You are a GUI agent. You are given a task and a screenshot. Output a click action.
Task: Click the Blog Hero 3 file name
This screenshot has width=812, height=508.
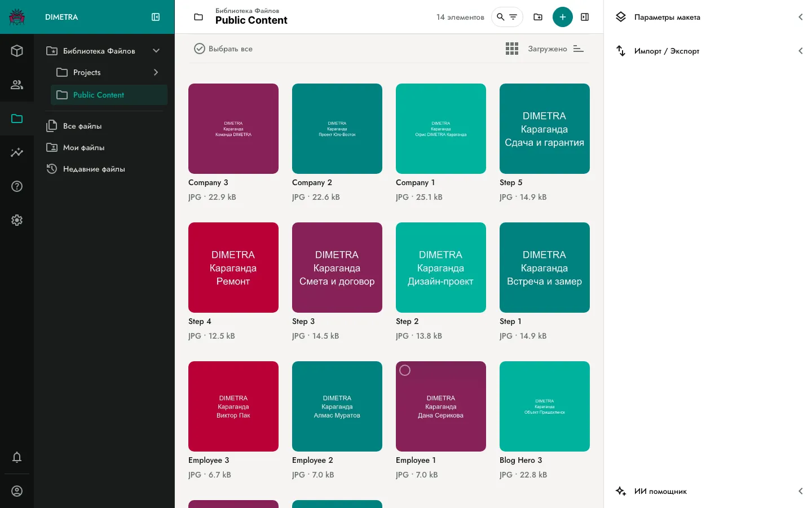click(520, 460)
